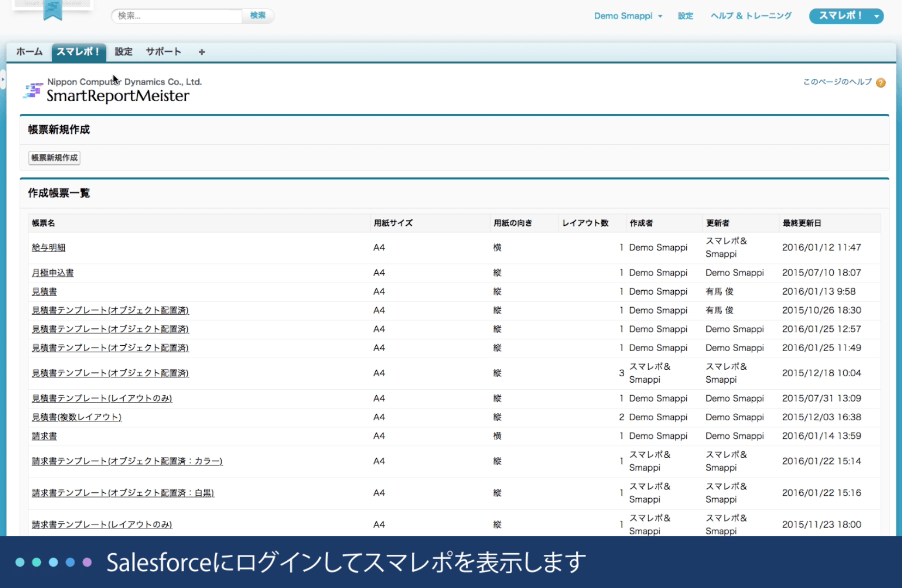Image resolution: width=902 pixels, height=588 pixels.
Task: Click the 帳票新規作成 button
Action: coord(54,158)
